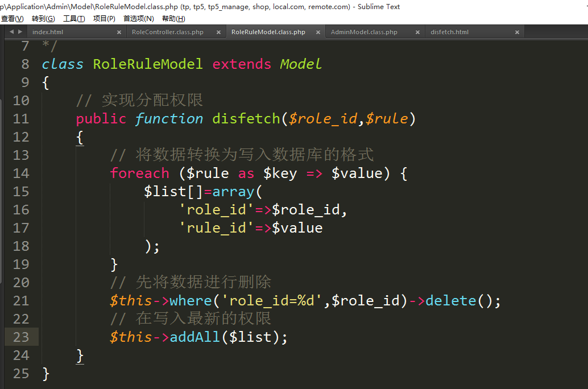Close the RoleRuleModel.class.php tab
Image resolution: width=588 pixels, height=389 pixels.
tap(318, 32)
